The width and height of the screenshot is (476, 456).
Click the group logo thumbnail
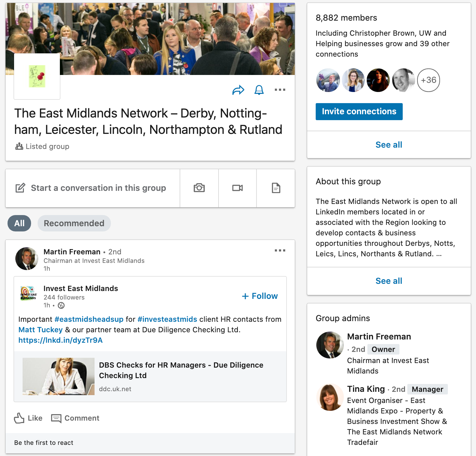37,76
